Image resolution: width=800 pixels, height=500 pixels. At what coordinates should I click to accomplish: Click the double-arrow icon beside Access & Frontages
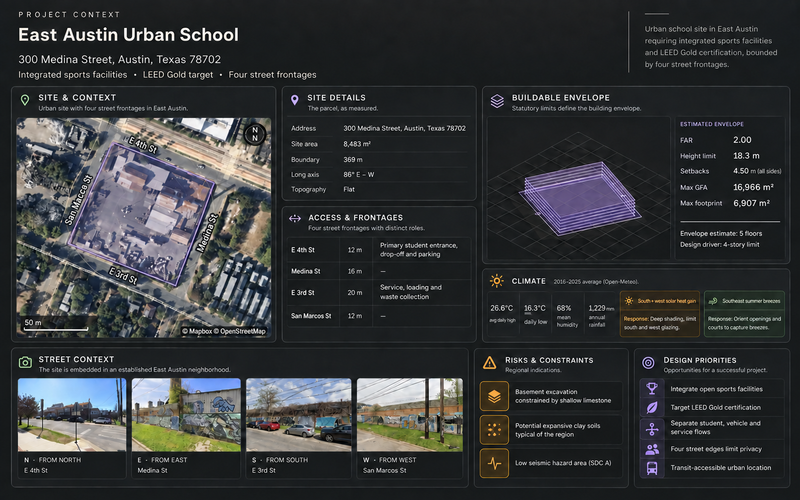point(295,219)
